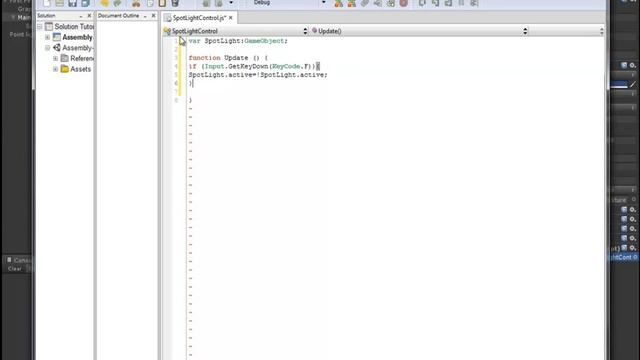Click the Save All toolbar icon
640x360 pixels.
tap(85, 3)
